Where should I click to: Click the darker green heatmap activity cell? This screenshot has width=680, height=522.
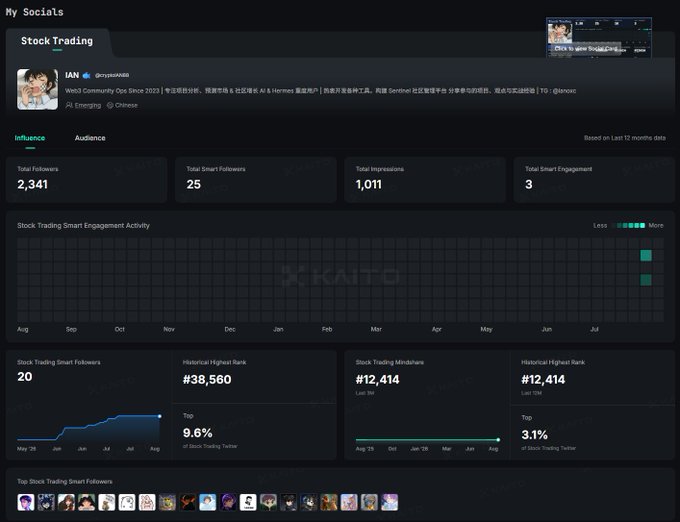pyautogui.click(x=646, y=280)
